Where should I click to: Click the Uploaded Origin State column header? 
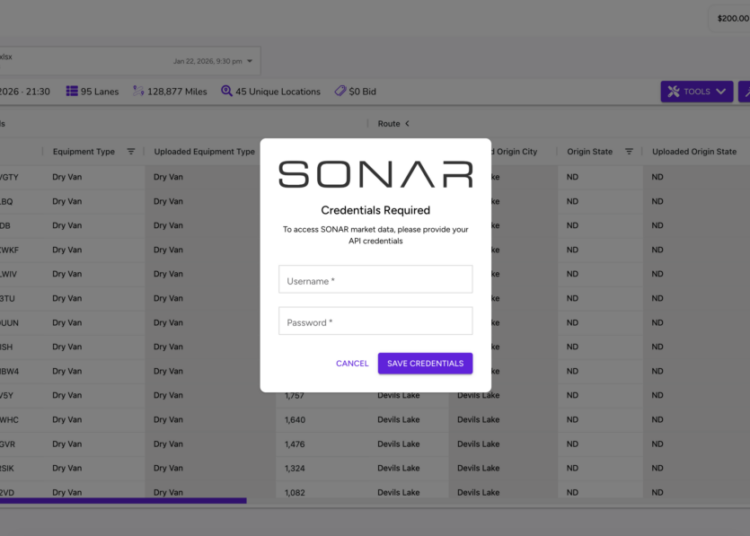(694, 152)
